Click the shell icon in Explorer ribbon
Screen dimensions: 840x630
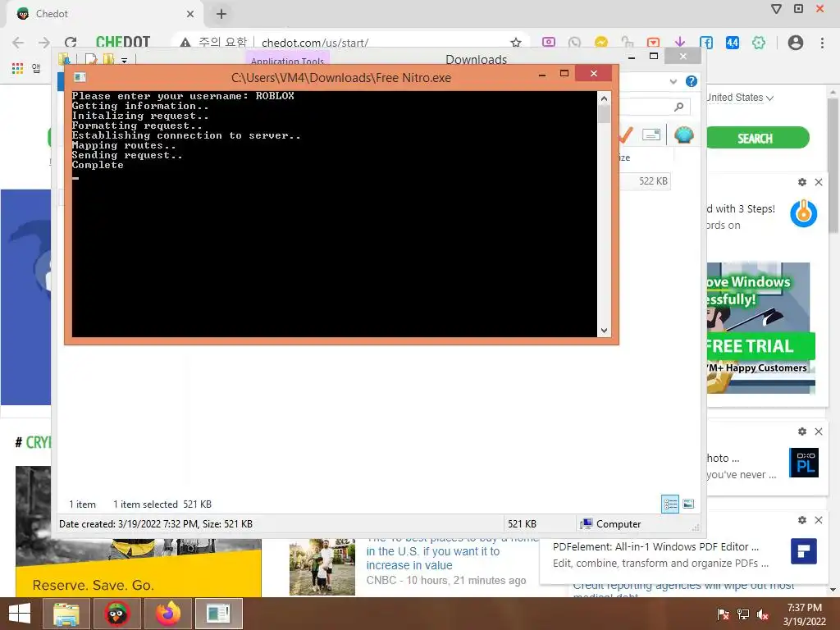[x=683, y=135]
